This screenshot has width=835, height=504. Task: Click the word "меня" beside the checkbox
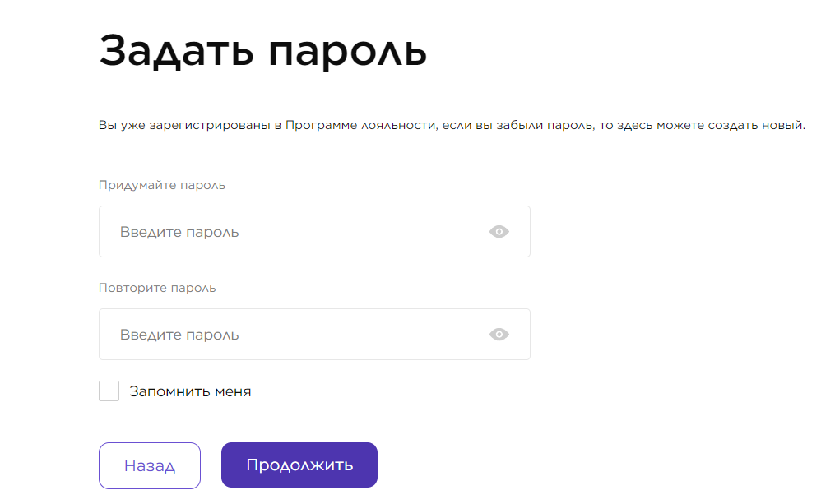click(233, 392)
